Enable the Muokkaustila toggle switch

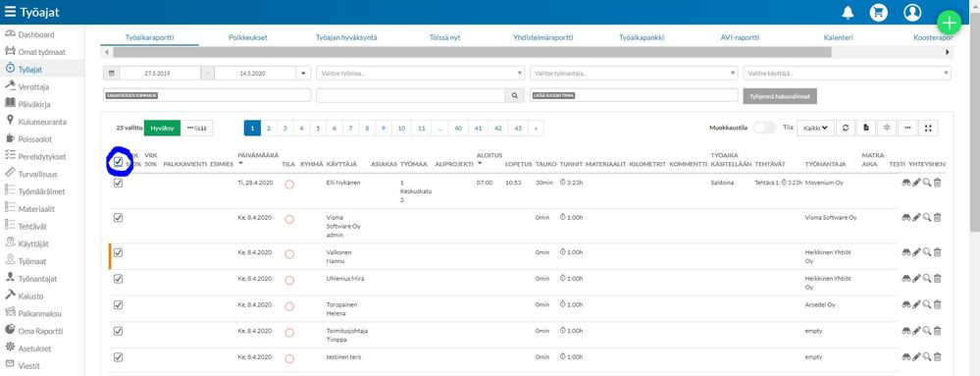click(x=764, y=128)
